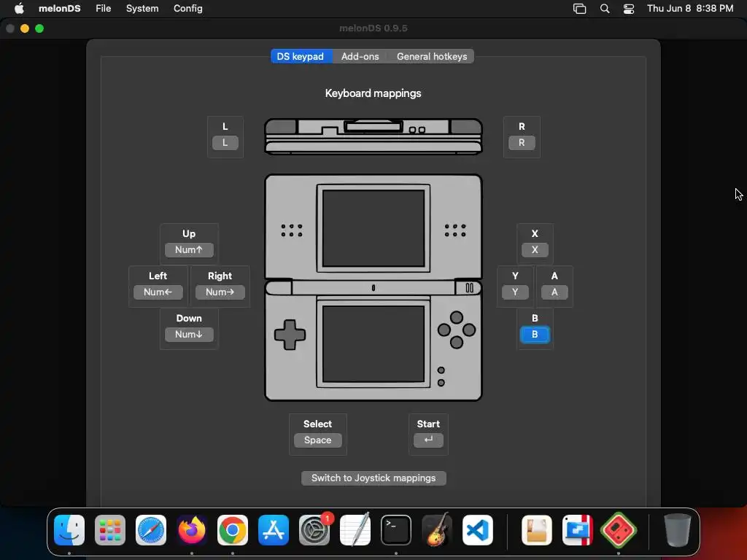Screen dimensions: 747x560
Task: Open Control Center in menu bar
Action: [x=629, y=9]
